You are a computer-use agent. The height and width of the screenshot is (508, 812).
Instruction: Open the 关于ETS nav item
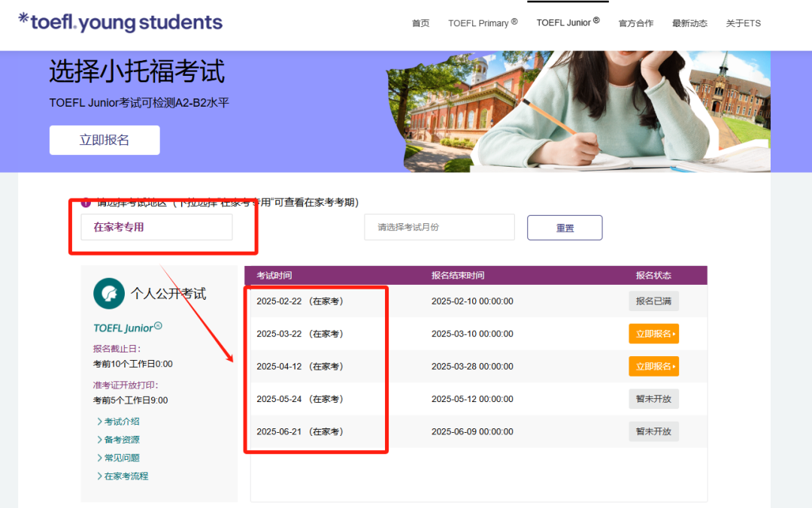743,23
